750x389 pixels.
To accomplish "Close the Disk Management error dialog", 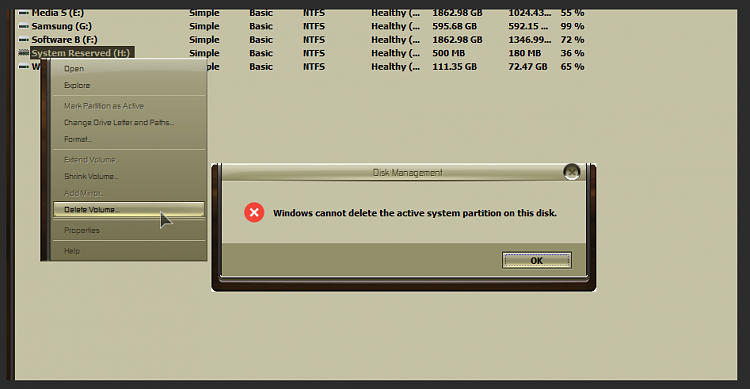I will click(572, 172).
